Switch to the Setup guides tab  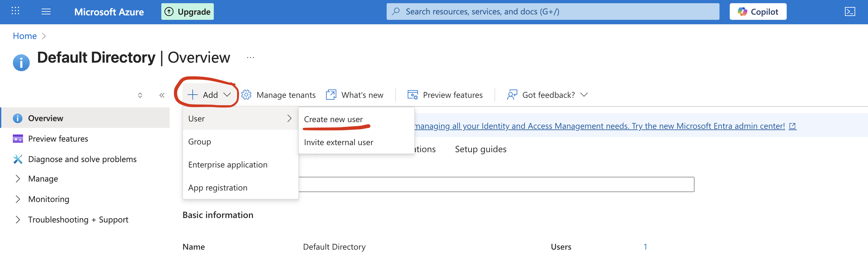(x=480, y=149)
